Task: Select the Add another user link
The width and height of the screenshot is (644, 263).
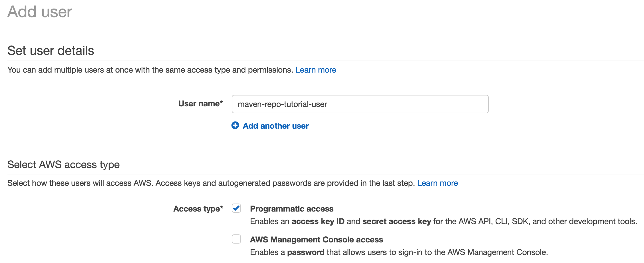Action: (275, 126)
